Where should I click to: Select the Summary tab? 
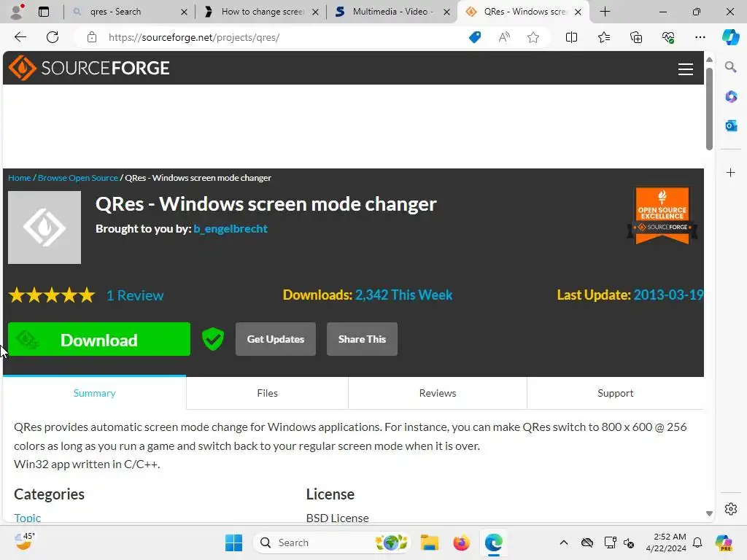pyautogui.click(x=94, y=393)
